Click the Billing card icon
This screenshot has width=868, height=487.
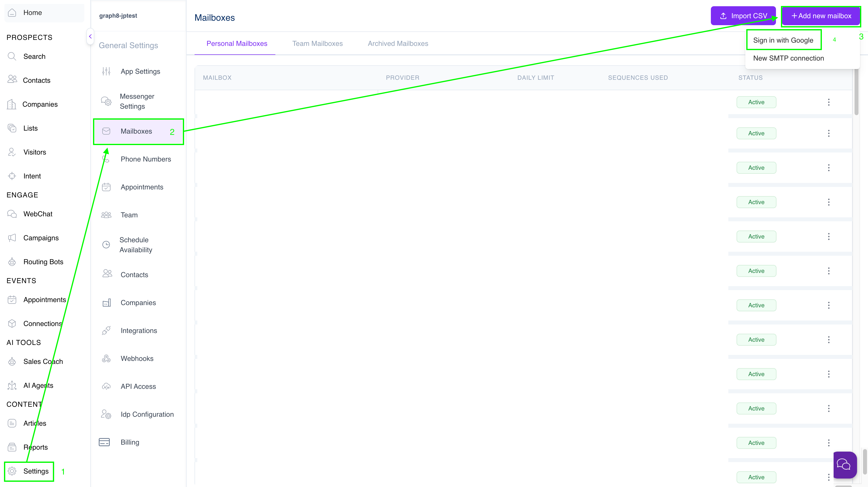pyautogui.click(x=104, y=442)
